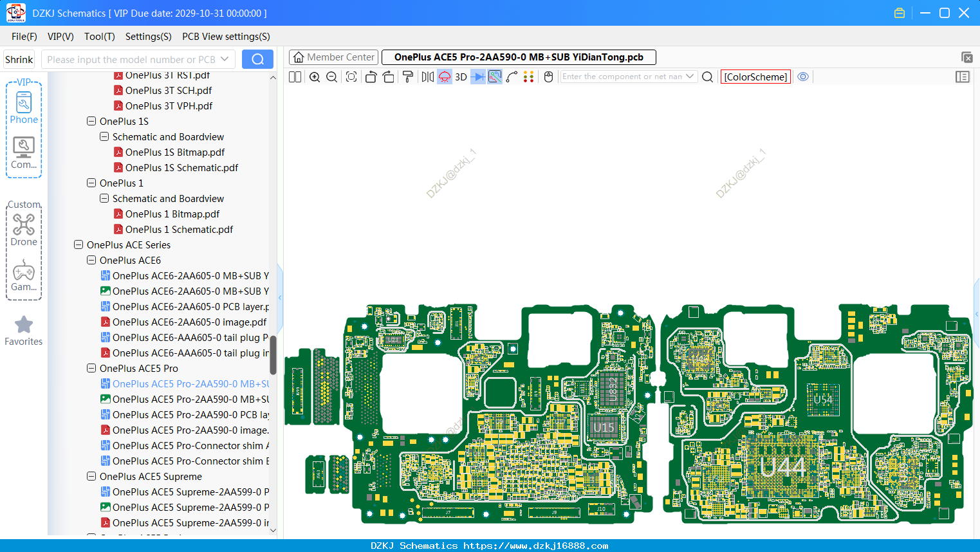Collapse the OnePlus ACE5 Supreme node
Screen dimensions: 980x552
click(91, 476)
